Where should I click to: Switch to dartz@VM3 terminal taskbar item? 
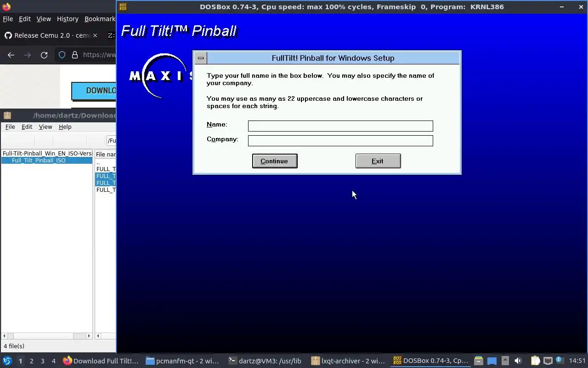click(265, 361)
